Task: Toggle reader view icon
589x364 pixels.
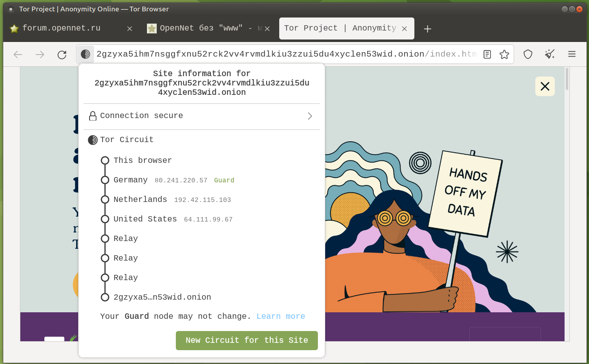Action: (x=487, y=55)
